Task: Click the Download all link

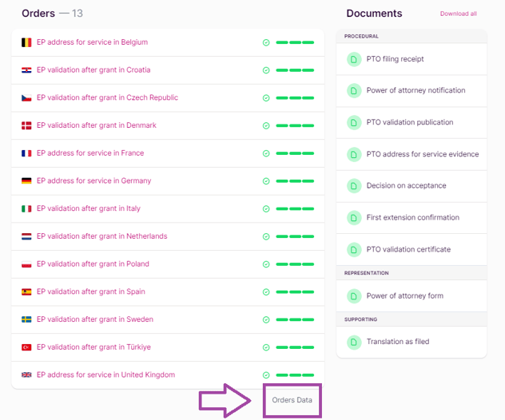Action: point(458,14)
